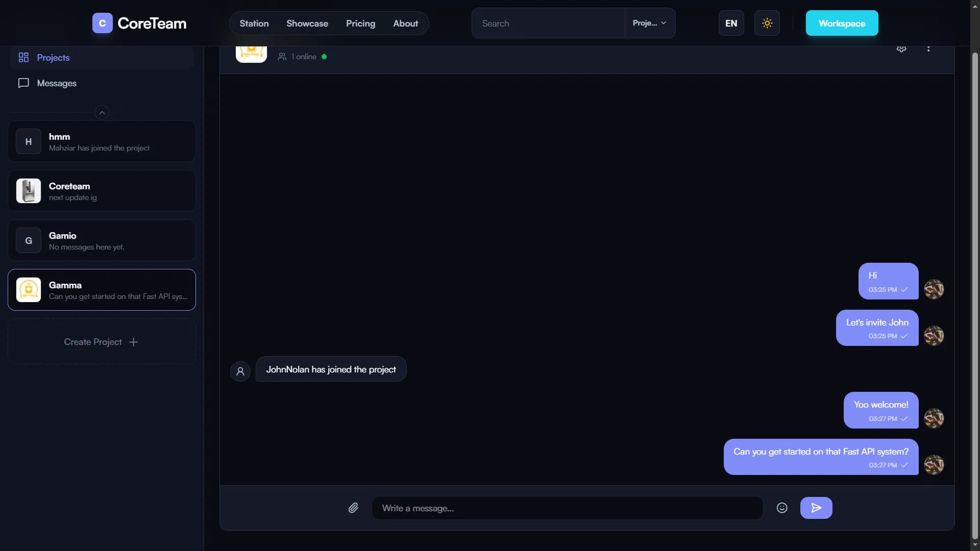
Task: Open the hmm project chat
Action: (x=102, y=141)
